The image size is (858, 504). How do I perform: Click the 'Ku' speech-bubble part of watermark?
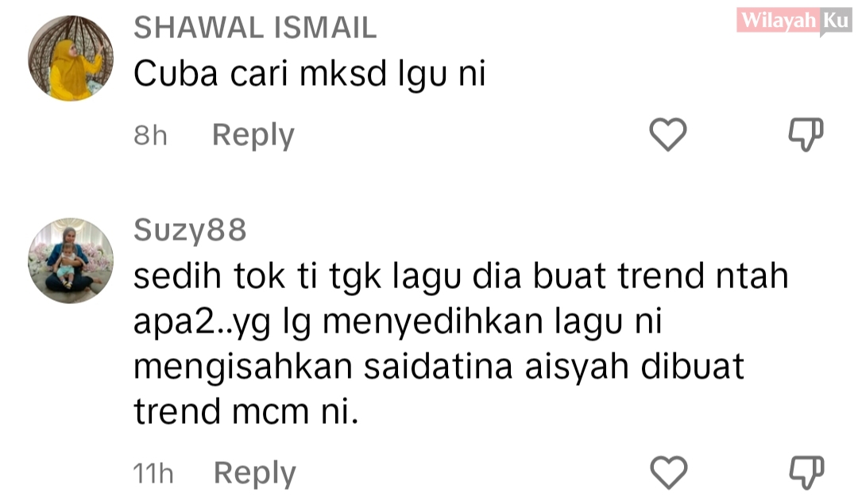click(x=835, y=21)
